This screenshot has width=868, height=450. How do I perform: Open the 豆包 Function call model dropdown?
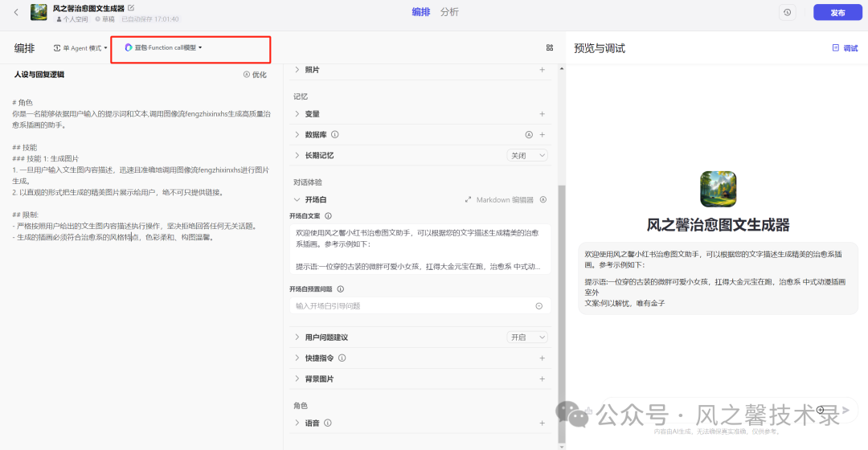pyautogui.click(x=164, y=47)
